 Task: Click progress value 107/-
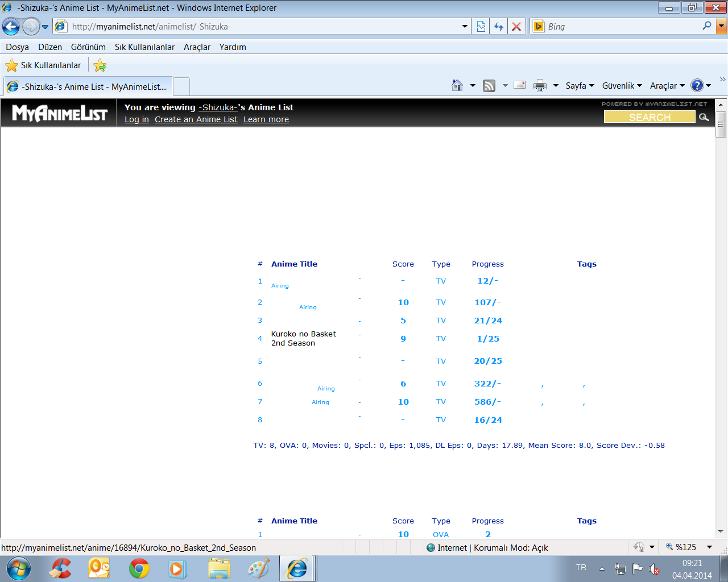[488, 302]
